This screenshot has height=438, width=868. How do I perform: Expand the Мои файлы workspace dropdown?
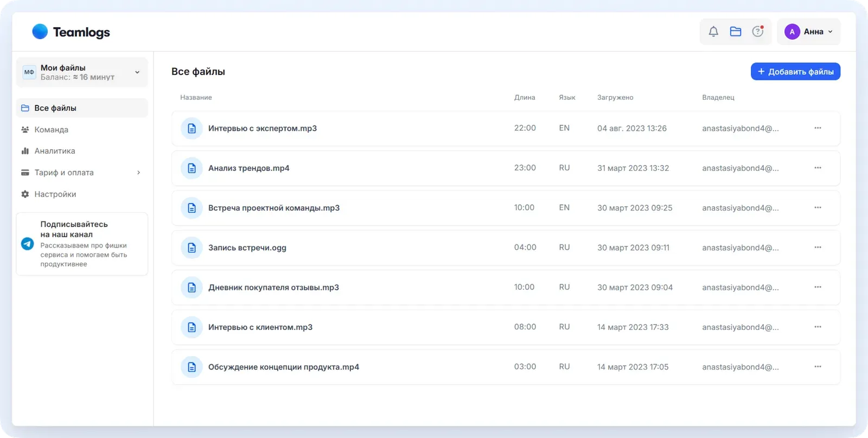tap(82, 72)
